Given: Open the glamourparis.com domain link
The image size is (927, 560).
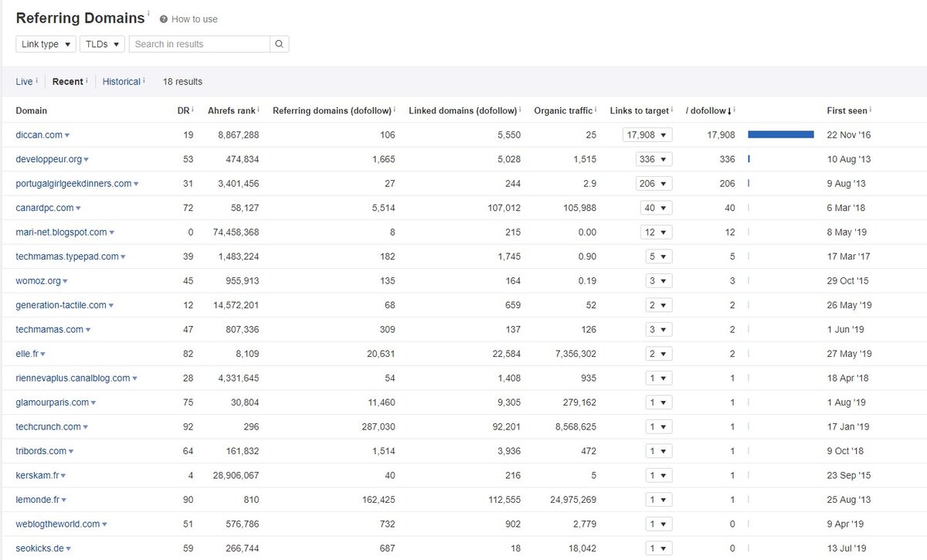Looking at the screenshot, I should pyautogui.click(x=52, y=402).
